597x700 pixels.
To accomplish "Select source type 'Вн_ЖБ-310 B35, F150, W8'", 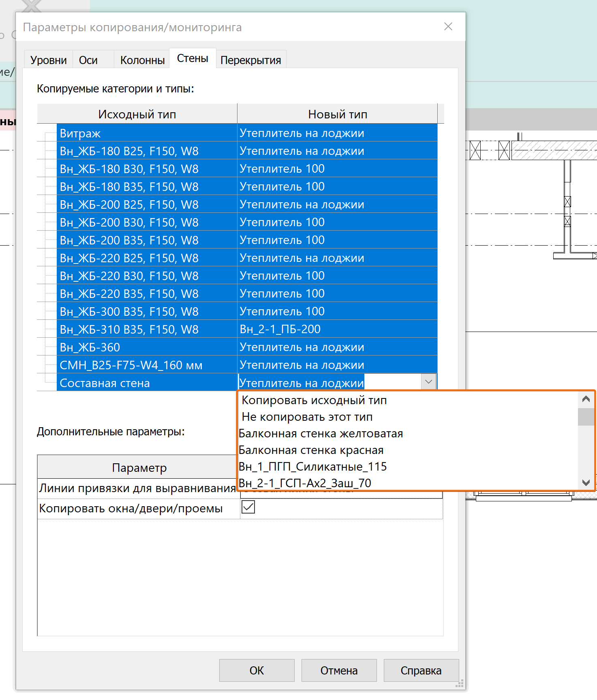I will [x=147, y=329].
